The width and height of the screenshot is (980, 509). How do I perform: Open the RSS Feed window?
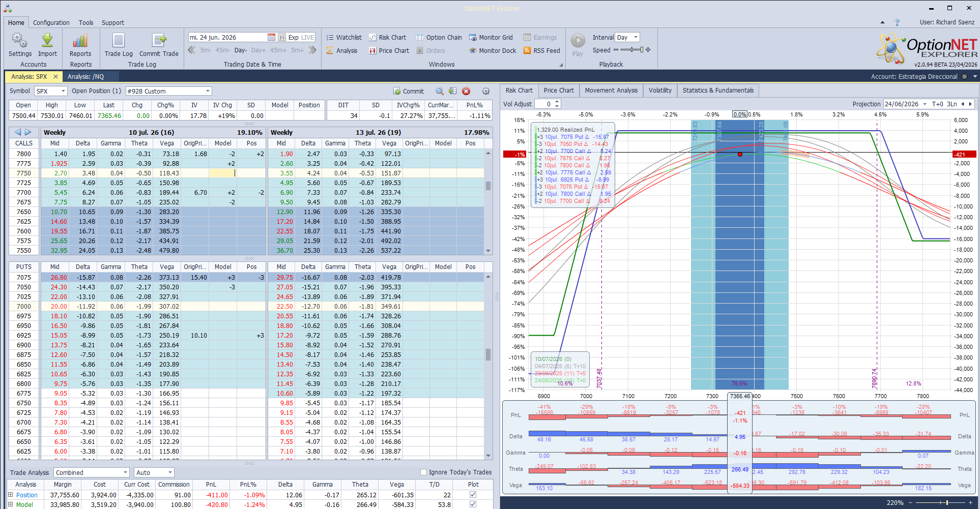pos(542,50)
